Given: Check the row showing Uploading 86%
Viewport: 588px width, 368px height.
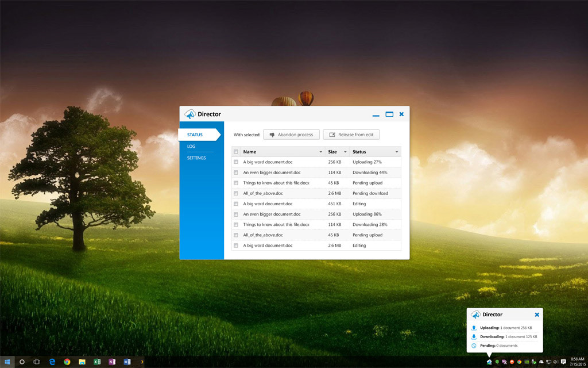Looking at the screenshot, I should tap(236, 214).
